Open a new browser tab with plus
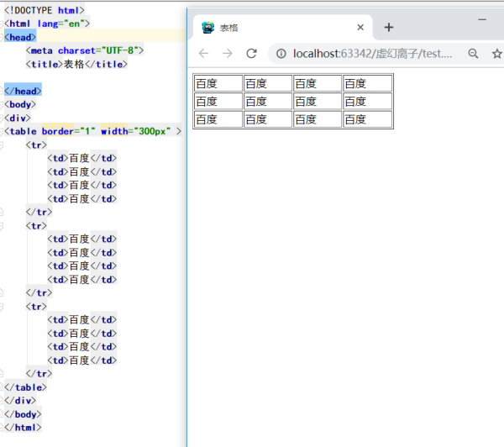This screenshot has width=504, height=447. click(x=389, y=28)
